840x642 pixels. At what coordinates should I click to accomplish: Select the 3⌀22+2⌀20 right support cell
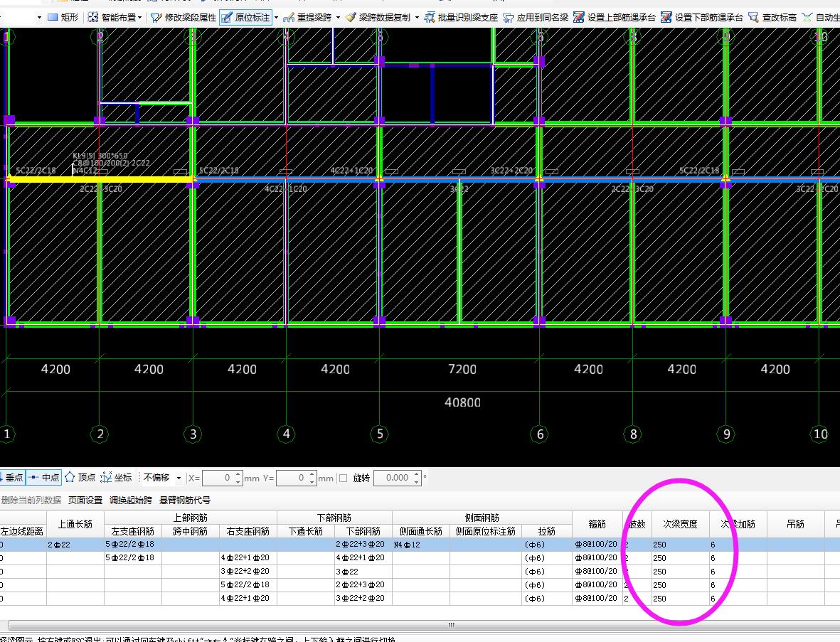(x=248, y=572)
